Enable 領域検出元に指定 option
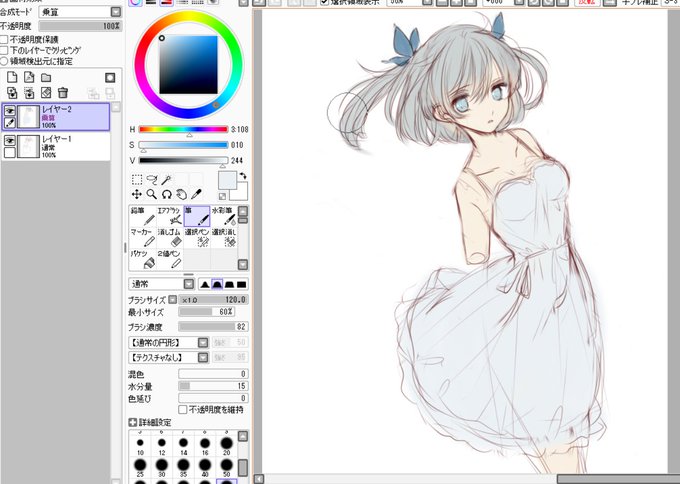The width and height of the screenshot is (680, 484). pyautogui.click(x=4, y=61)
